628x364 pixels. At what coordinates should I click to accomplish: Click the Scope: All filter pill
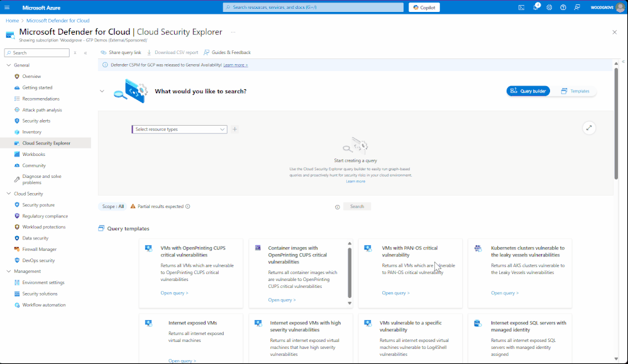[113, 207]
